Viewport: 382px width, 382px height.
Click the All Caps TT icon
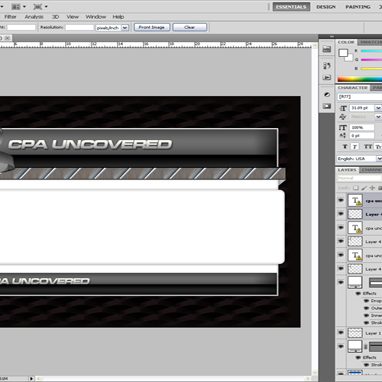pos(368,147)
